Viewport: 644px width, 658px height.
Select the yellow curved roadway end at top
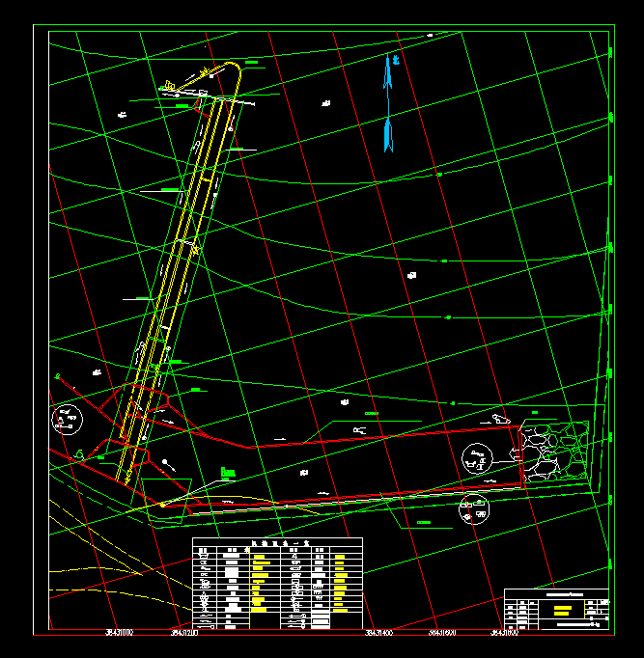click(234, 69)
